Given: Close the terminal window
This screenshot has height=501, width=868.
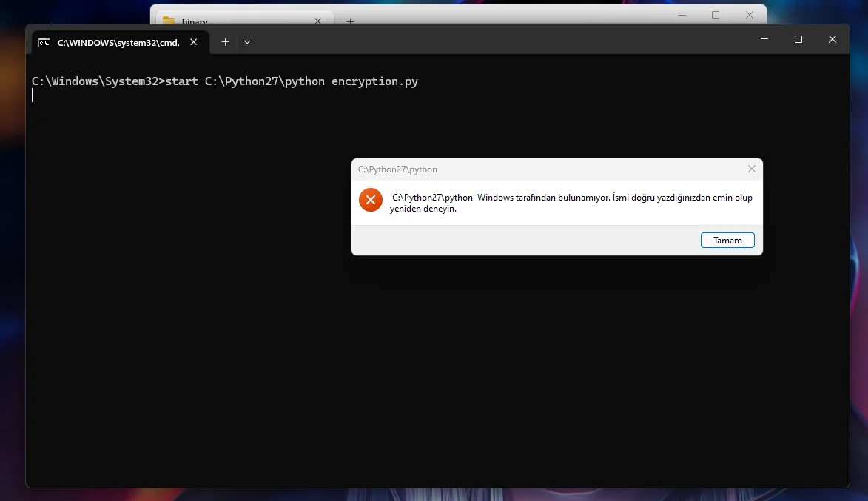Looking at the screenshot, I should (x=833, y=39).
